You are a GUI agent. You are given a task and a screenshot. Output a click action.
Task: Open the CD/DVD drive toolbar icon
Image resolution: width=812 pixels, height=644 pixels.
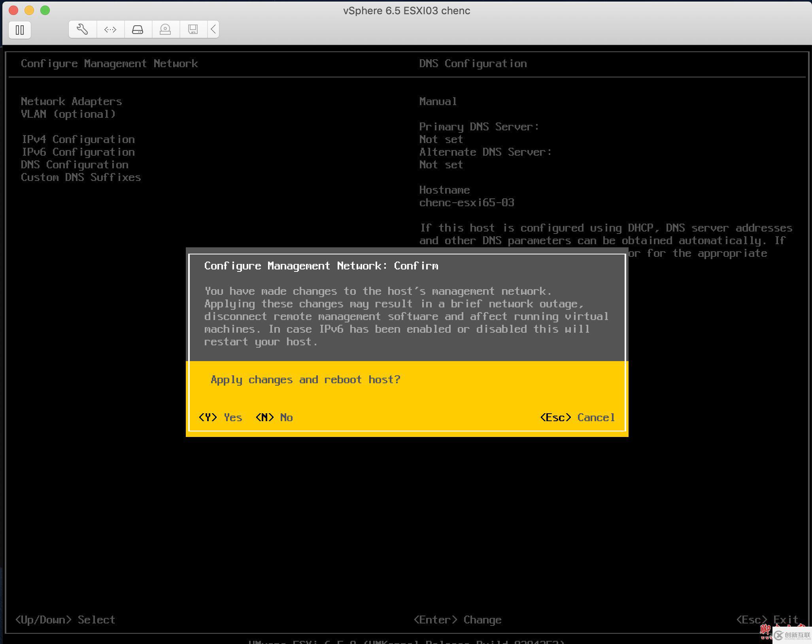(x=165, y=29)
